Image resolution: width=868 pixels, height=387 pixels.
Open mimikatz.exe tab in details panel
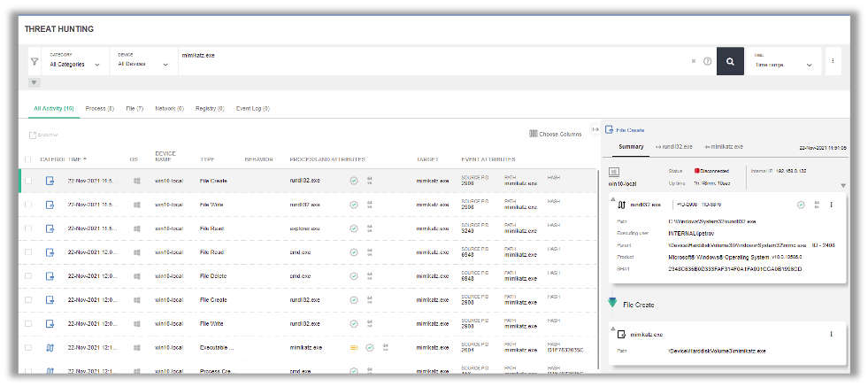point(724,147)
